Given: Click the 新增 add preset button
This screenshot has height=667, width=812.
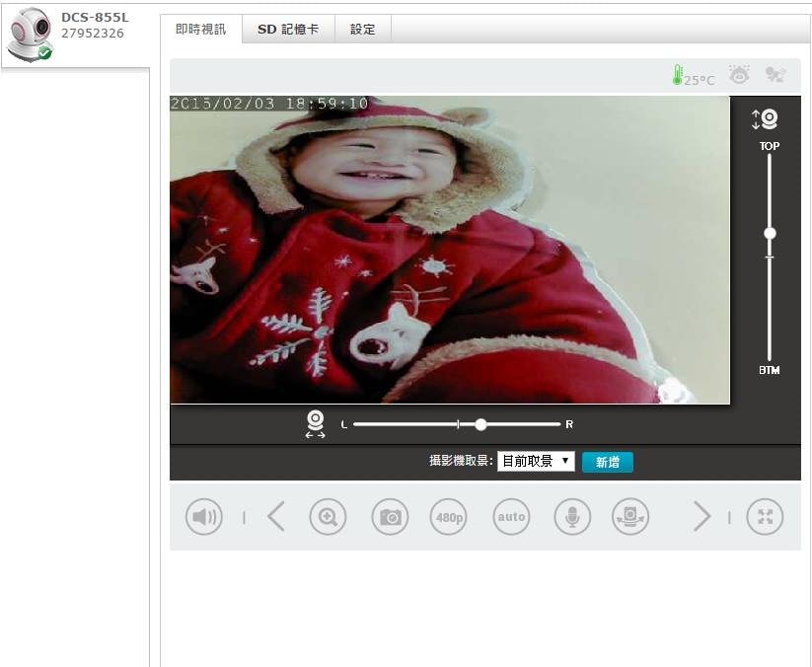Looking at the screenshot, I should pos(608,462).
